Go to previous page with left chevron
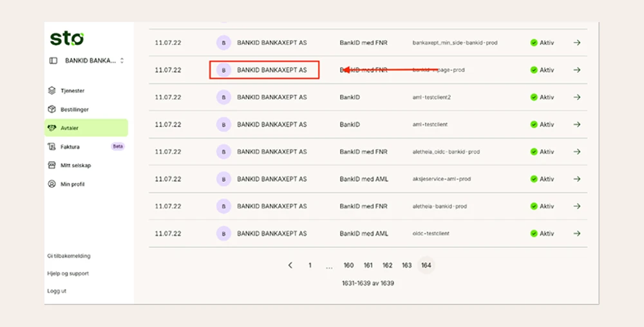 click(x=290, y=265)
